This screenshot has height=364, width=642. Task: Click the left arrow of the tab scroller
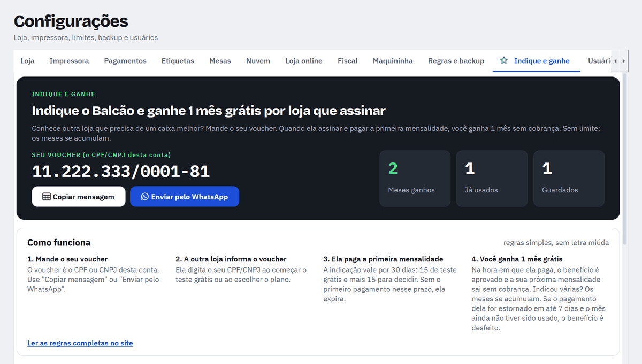[x=615, y=61]
